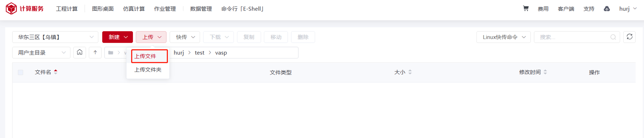This screenshot has width=644, height=138.
Task: Select 上传文件 from the upload menu
Action: coord(149,56)
